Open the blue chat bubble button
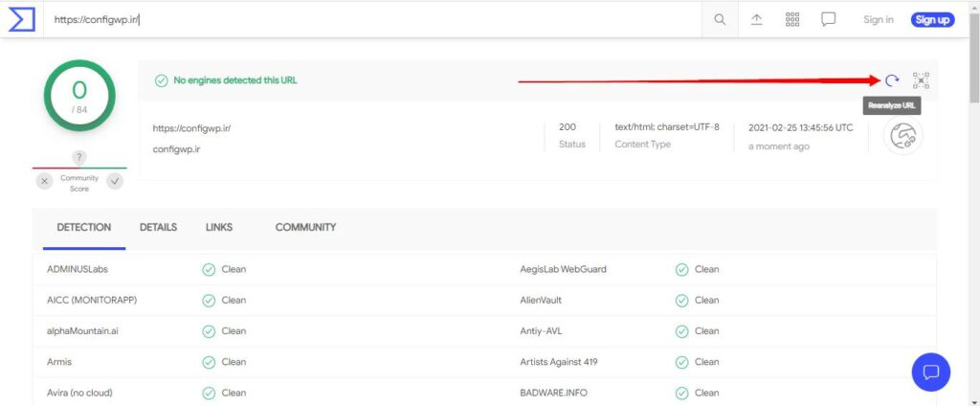This screenshot has width=980, height=406. click(x=930, y=372)
